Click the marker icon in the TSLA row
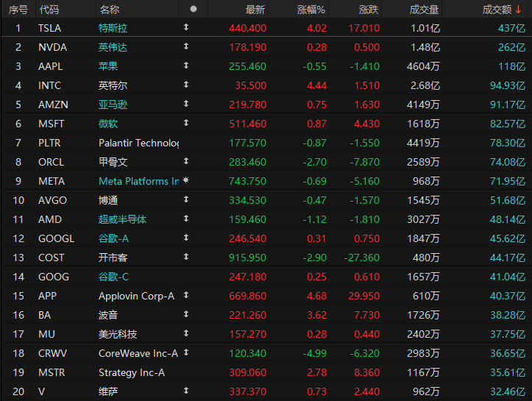Screen dimensions: 532x401 point(186,27)
